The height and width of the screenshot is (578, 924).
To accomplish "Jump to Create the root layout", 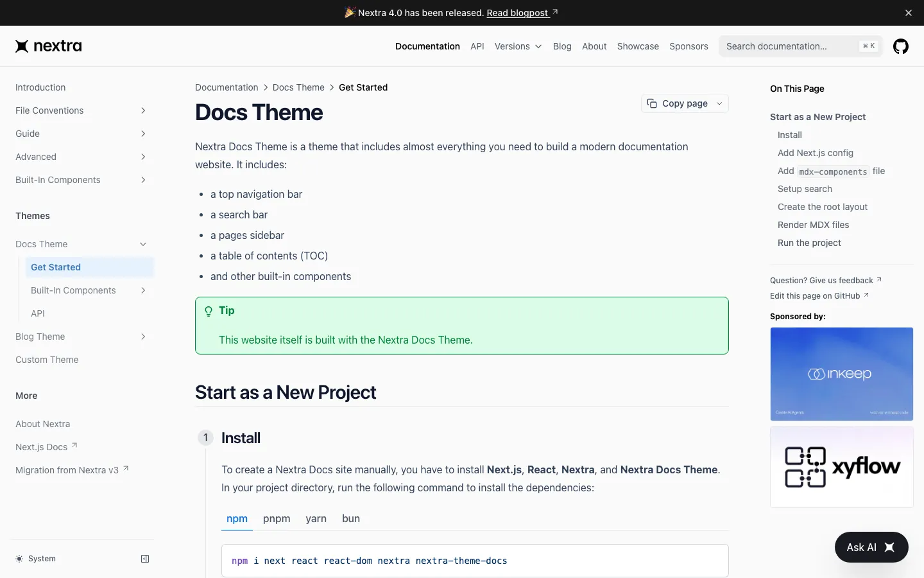I will tap(823, 207).
